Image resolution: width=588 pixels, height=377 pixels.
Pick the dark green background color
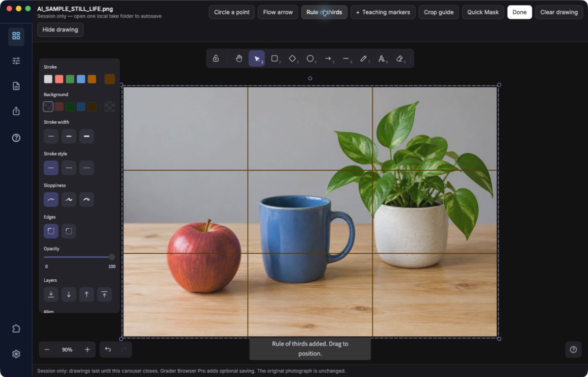point(70,107)
